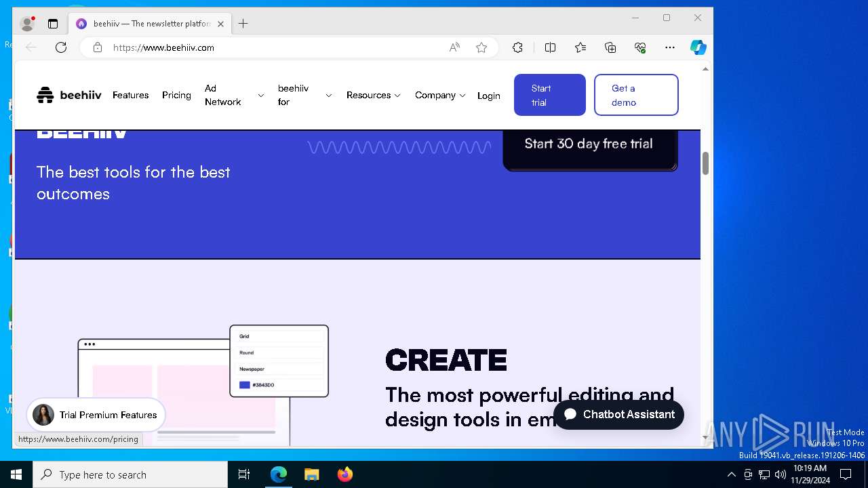Viewport: 868px width, 488px height.
Task: Click the page vertical scrollbar thumb
Action: [705, 163]
